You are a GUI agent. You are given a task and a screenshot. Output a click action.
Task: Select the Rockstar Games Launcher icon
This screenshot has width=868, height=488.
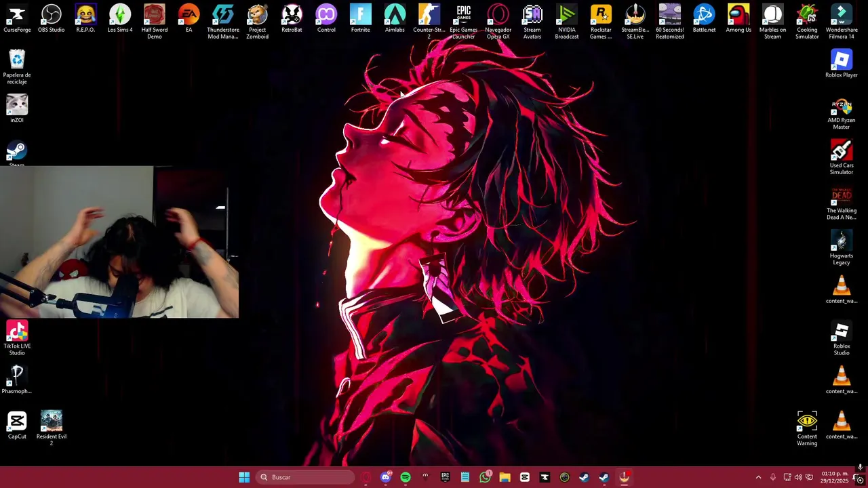(601, 22)
